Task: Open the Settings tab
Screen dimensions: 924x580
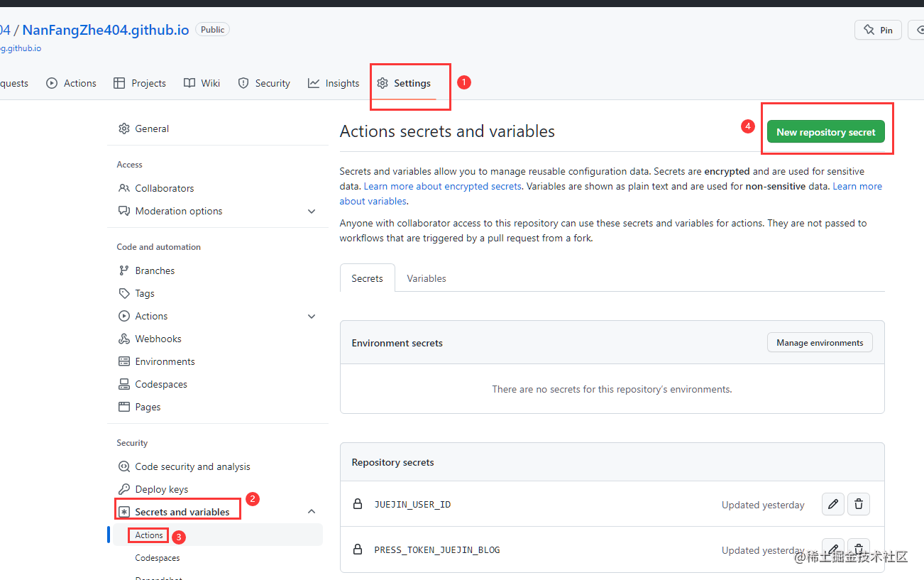Action: pos(404,83)
